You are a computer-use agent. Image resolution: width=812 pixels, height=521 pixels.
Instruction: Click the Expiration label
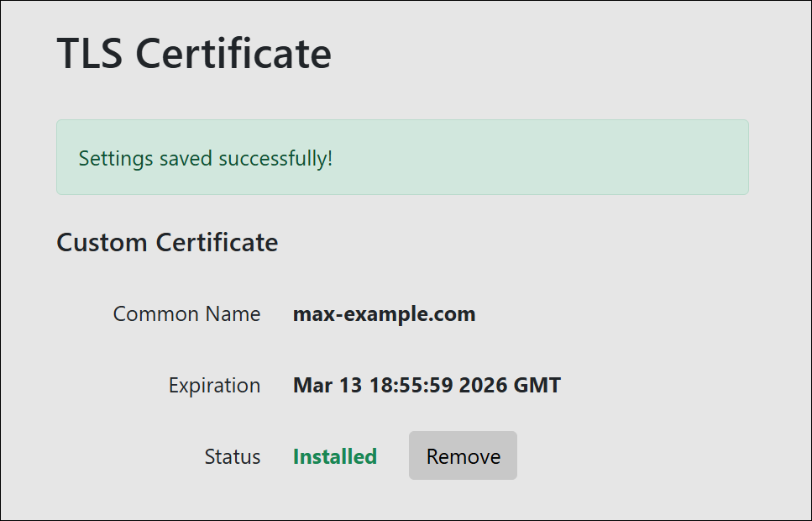click(214, 386)
